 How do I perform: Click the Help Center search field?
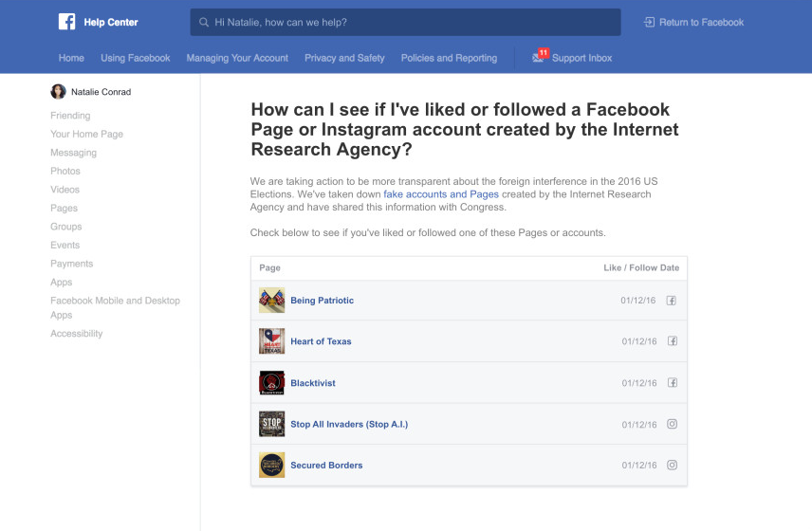408,22
